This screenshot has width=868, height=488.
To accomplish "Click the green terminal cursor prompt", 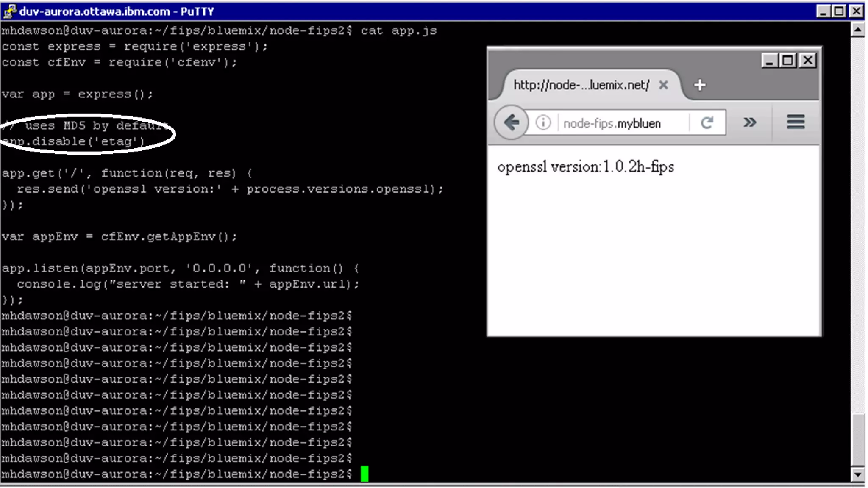I will [x=364, y=474].
